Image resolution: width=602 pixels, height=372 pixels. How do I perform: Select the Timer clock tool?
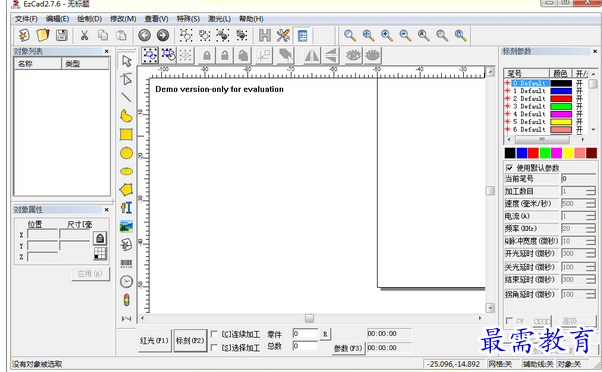(126, 282)
